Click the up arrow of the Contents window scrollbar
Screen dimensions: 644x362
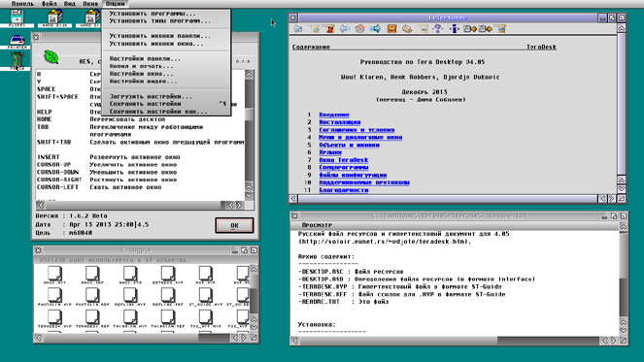[622, 29]
